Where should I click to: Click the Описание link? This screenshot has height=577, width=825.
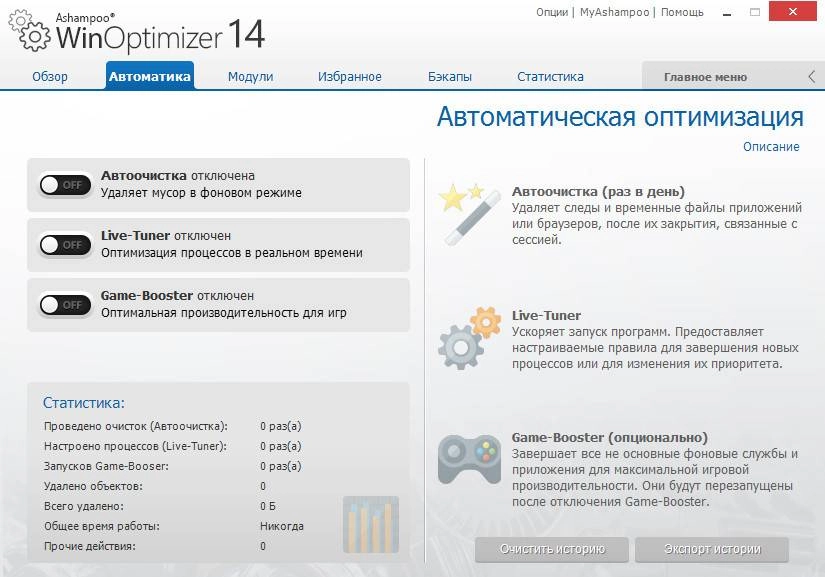pyautogui.click(x=771, y=147)
